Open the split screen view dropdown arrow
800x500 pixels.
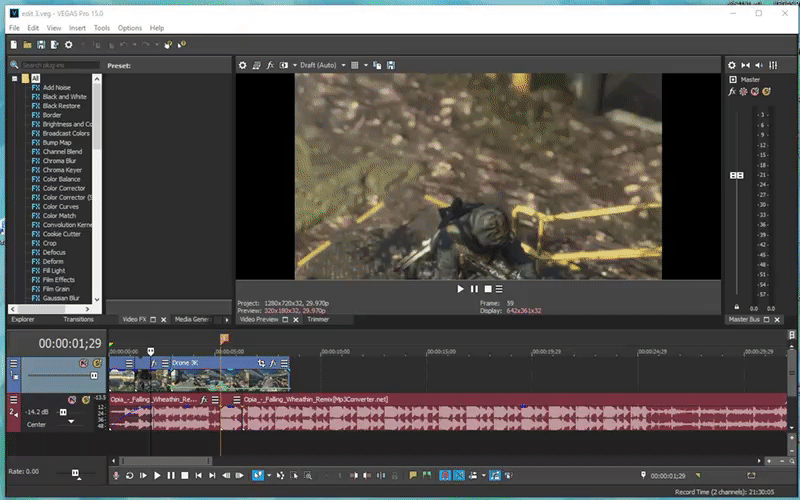tap(294, 65)
